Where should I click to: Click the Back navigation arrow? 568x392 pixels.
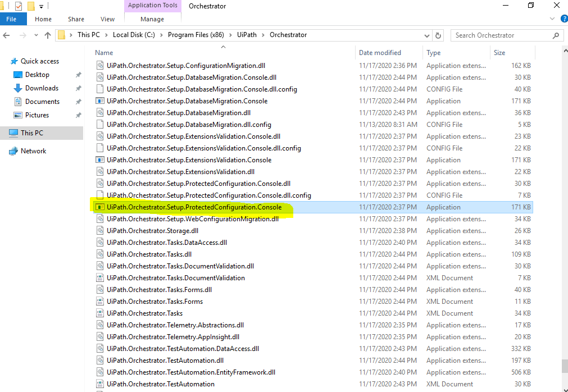(6, 35)
